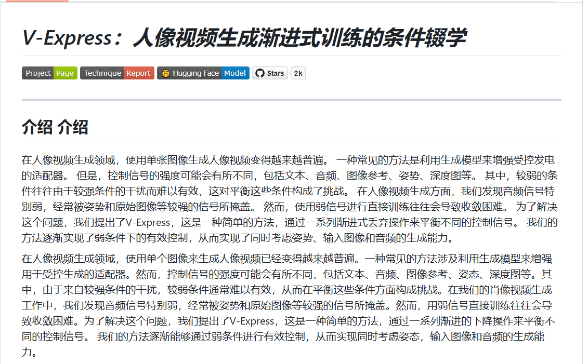Click the "Stars" button with the GitHub logo

coord(270,73)
